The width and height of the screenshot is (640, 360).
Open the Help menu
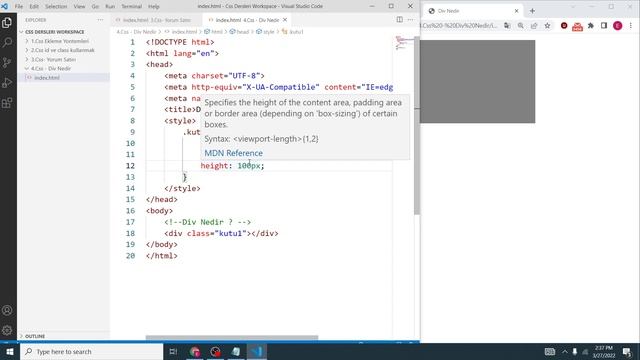click(153, 7)
